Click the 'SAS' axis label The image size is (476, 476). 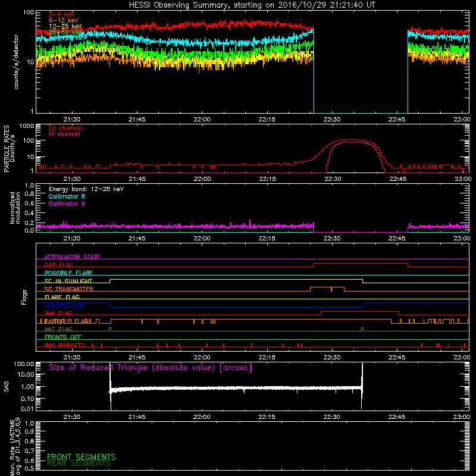[7, 386]
